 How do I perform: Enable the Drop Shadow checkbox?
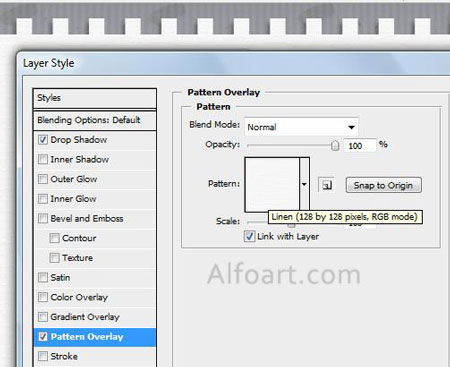click(x=43, y=140)
